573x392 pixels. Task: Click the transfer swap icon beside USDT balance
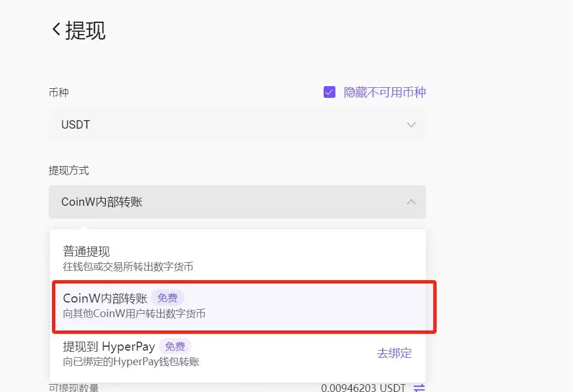click(418, 386)
